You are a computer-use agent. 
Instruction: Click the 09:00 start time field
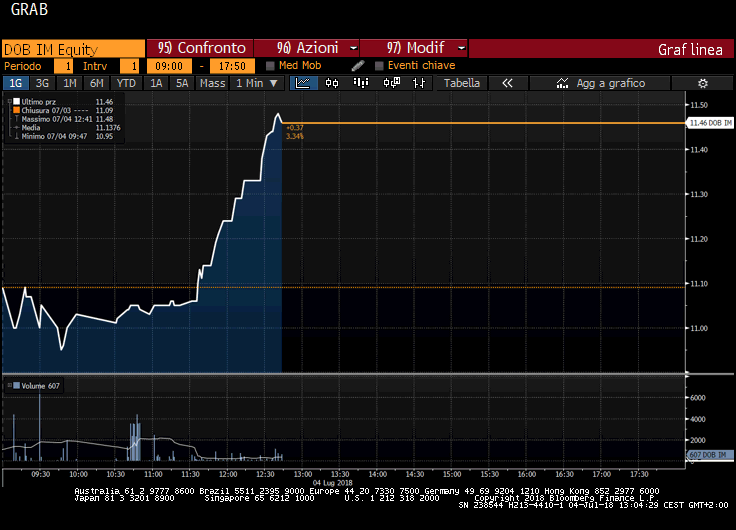coord(168,66)
